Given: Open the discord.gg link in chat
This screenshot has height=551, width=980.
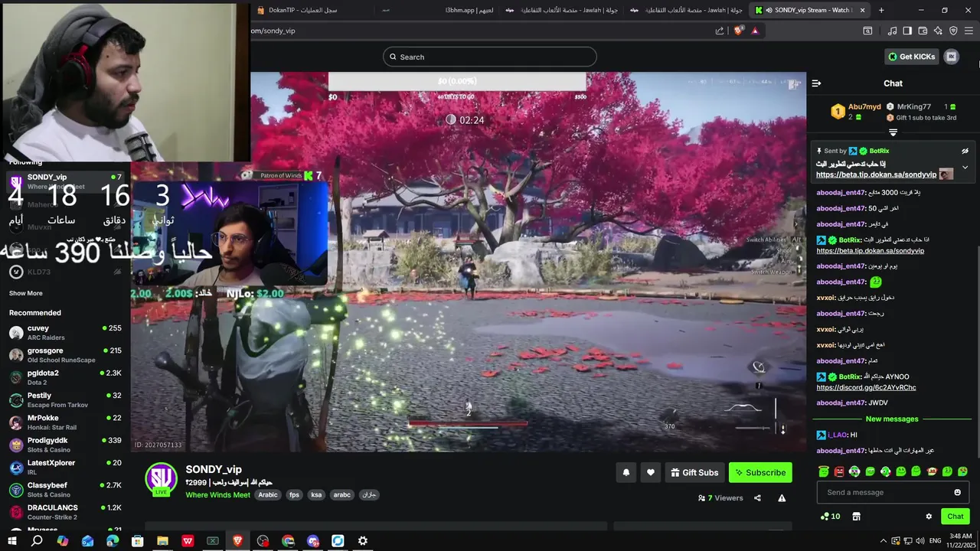Looking at the screenshot, I should 866,387.
